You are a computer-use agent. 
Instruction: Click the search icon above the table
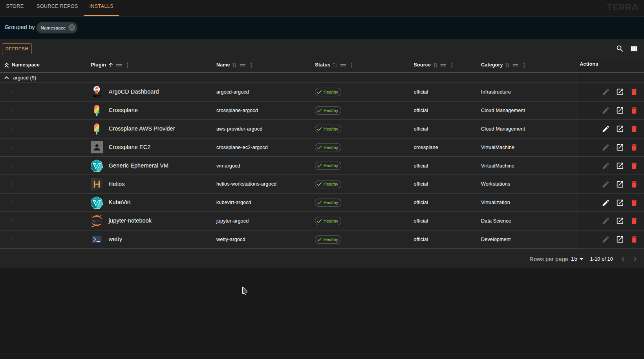[x=620, y=49]
